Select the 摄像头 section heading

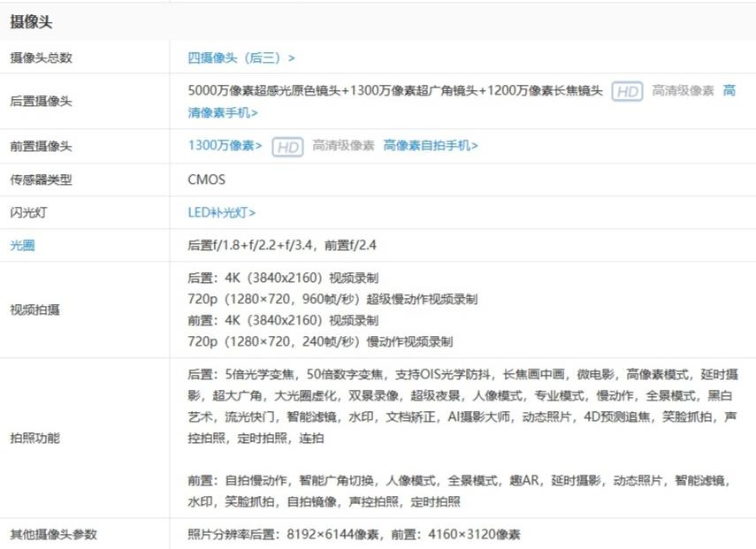pos(31,22)
